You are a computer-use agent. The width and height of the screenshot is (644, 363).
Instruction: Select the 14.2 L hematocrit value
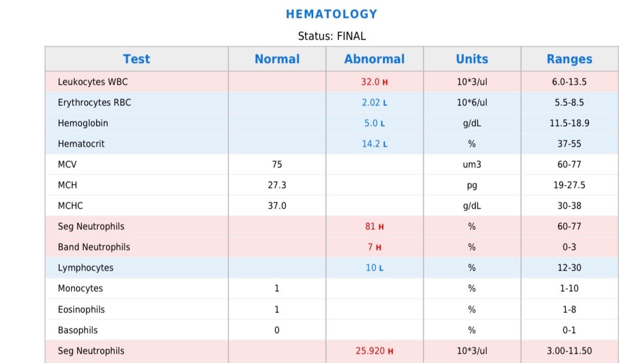[x=374, y=144]
